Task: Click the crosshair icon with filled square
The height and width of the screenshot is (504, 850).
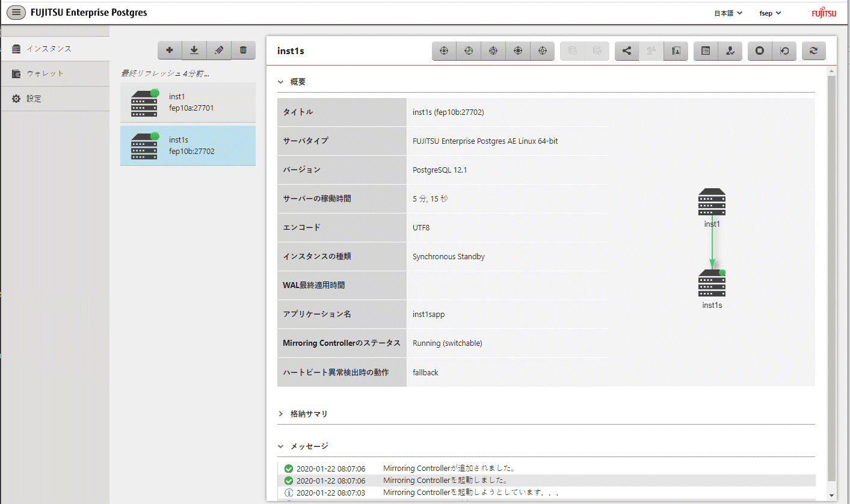Action: click(518, 51)
